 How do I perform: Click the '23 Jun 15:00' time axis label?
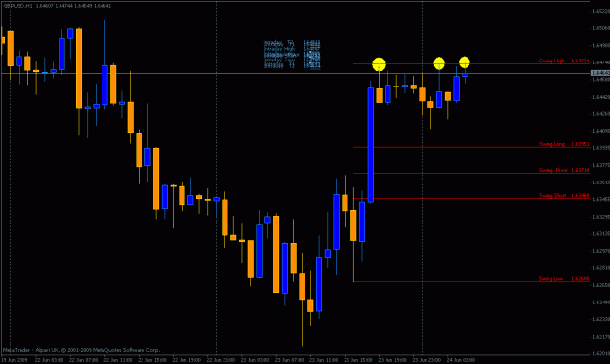click(x=358, y=360)
